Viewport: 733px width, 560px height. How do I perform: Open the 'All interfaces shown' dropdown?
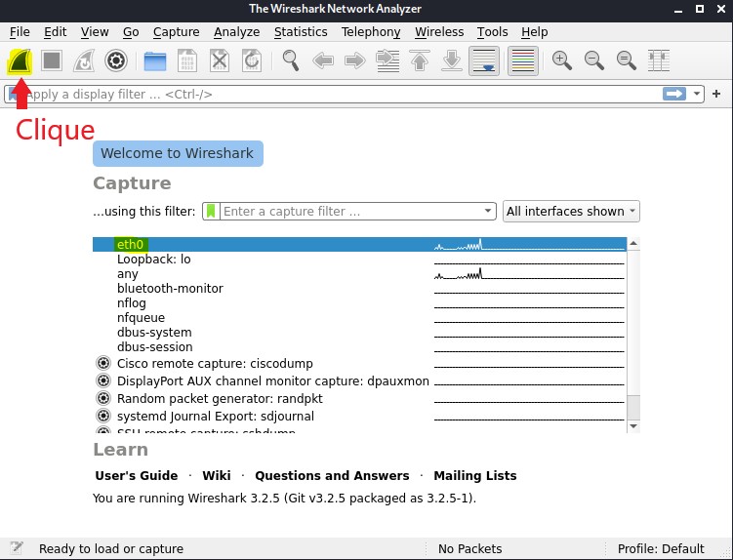click(571, 212)
